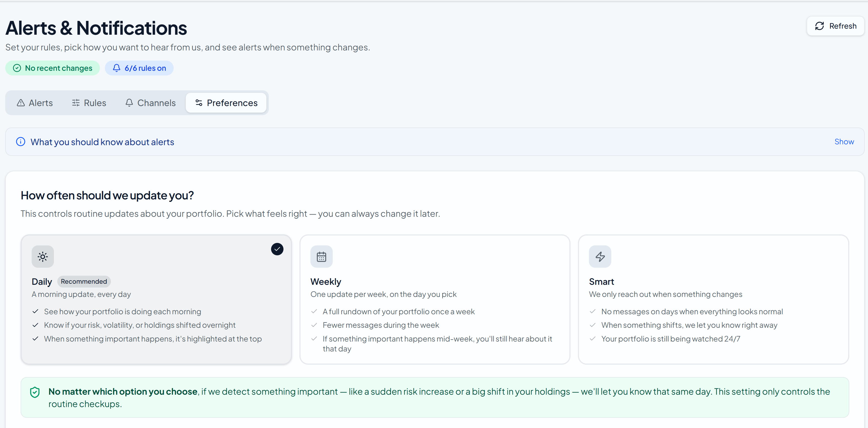Click the check-circle icon in No recent changes
This screenshot has height=428, width=868.
[x=17, y=68]
